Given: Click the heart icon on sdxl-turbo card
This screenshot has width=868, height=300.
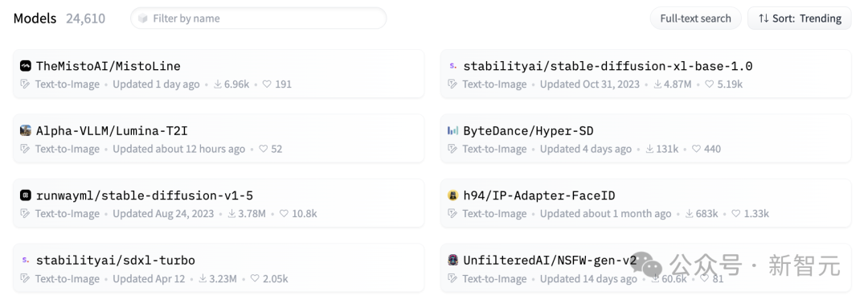Looking at the screenshot, I should [255, 278].
